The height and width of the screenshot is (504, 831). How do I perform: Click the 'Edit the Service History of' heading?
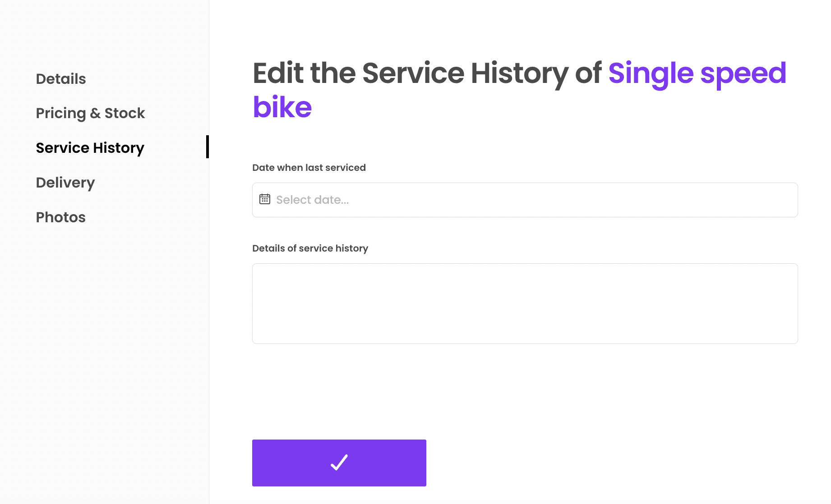coord(426,73)
